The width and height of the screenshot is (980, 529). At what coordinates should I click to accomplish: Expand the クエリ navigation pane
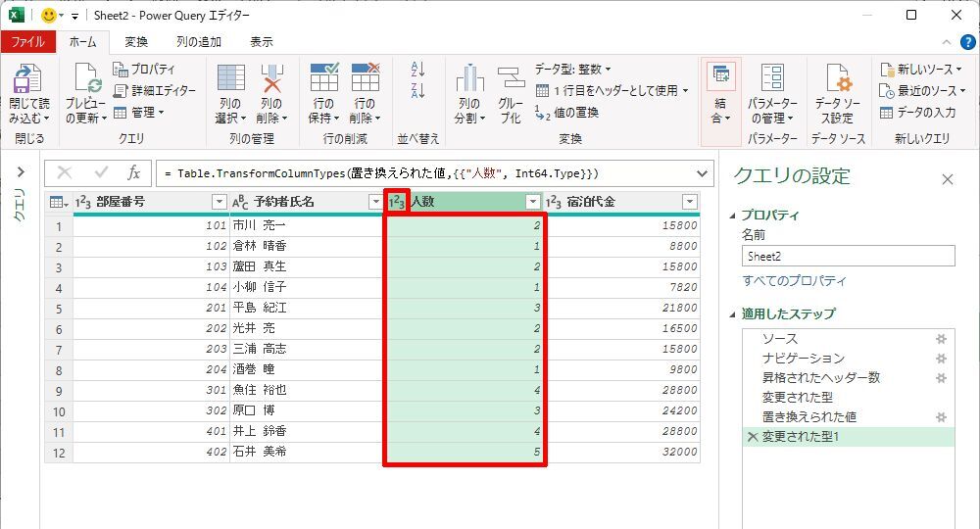click(x=20, y=173)
